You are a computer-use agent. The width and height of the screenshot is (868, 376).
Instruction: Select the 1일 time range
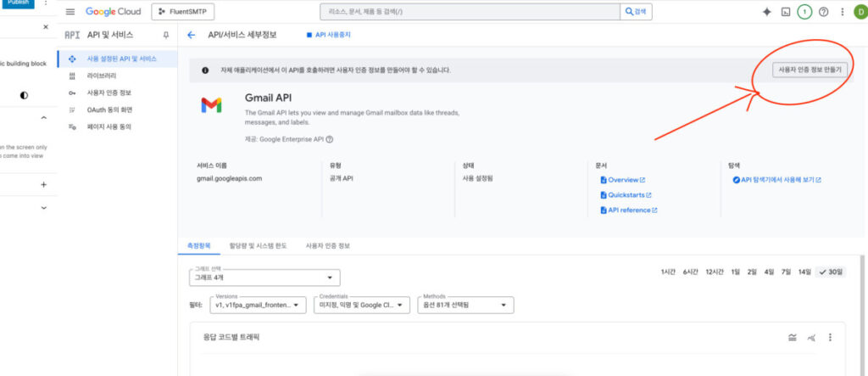(x=735, y=272)
